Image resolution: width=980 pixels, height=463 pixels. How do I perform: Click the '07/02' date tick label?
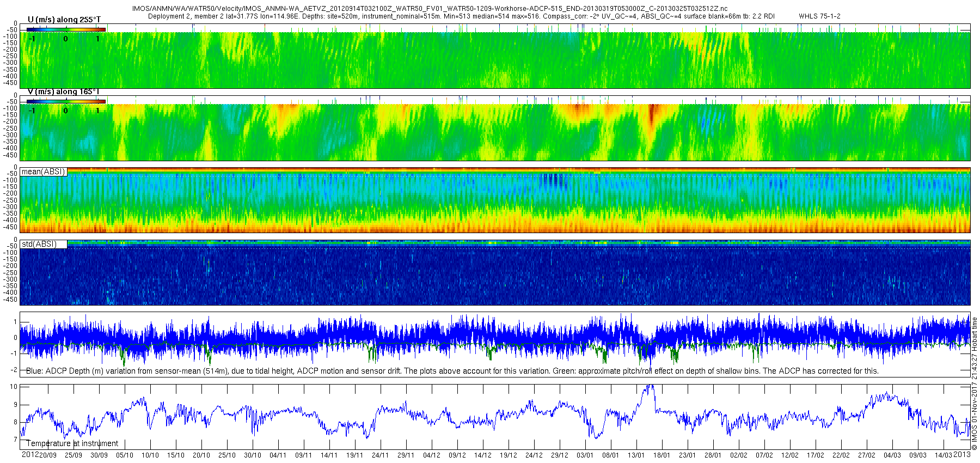coord(764,455)
